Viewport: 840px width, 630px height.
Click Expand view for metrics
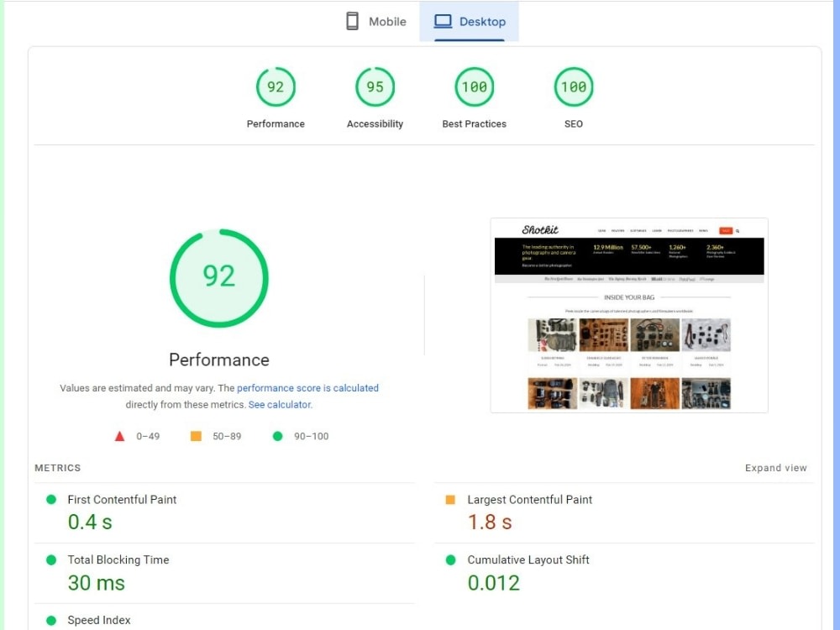pyautogui.click(x=775, y=468)
